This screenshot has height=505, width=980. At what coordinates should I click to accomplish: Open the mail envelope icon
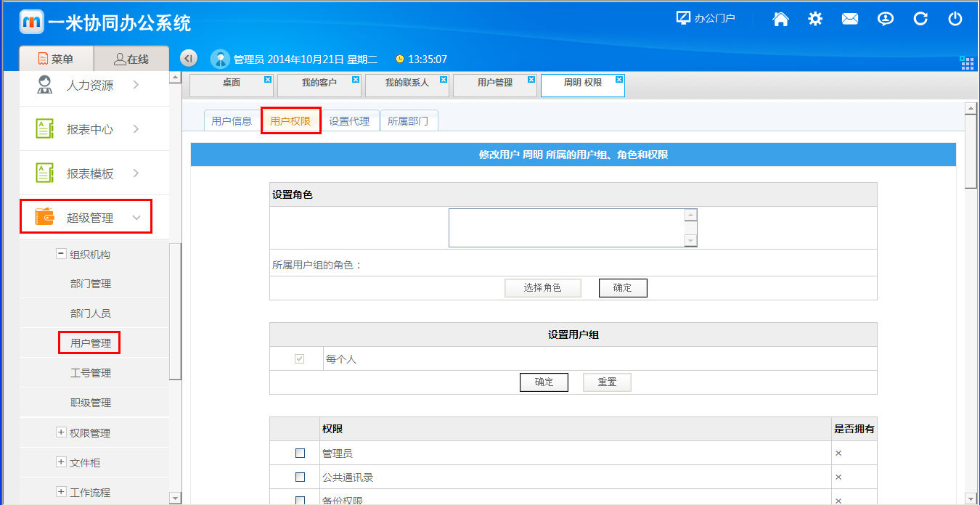pos(850,19)
